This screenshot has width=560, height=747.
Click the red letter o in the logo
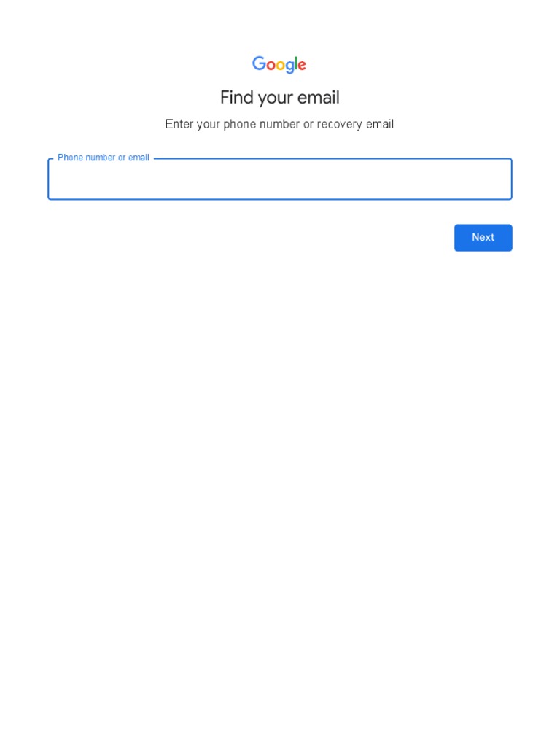tap(271, 65)
